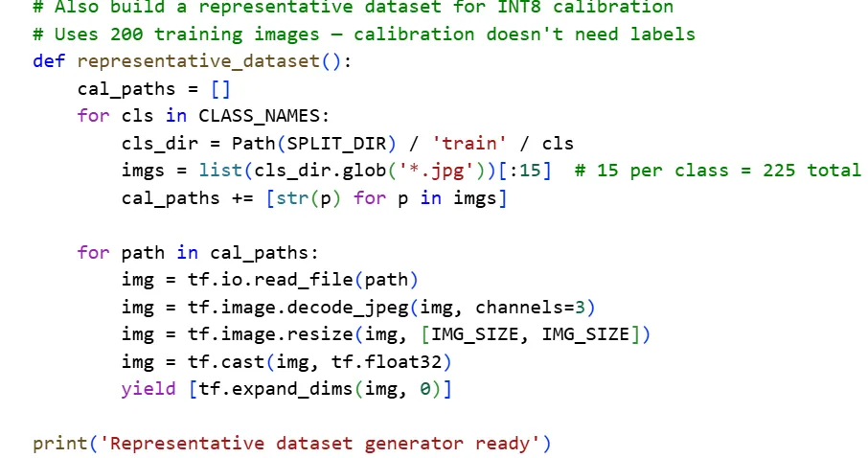Click the comment line about INT8 calibration
The image size is (868, 458).
click(354, 8)
